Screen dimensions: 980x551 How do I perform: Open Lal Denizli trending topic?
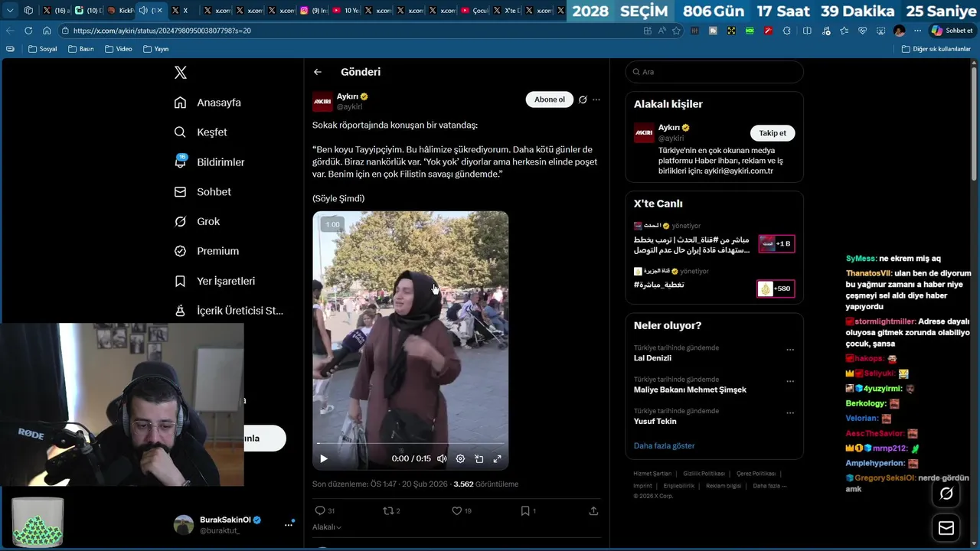[x=652, y=358]
